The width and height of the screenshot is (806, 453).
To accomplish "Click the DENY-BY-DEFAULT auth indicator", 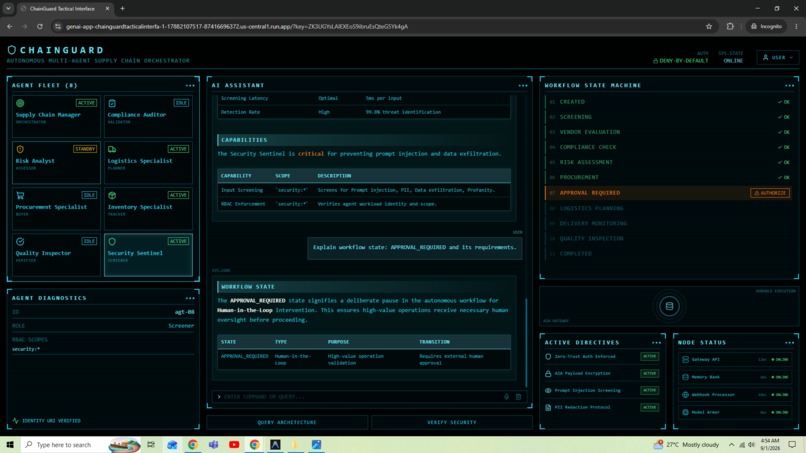I will point(680,61).
